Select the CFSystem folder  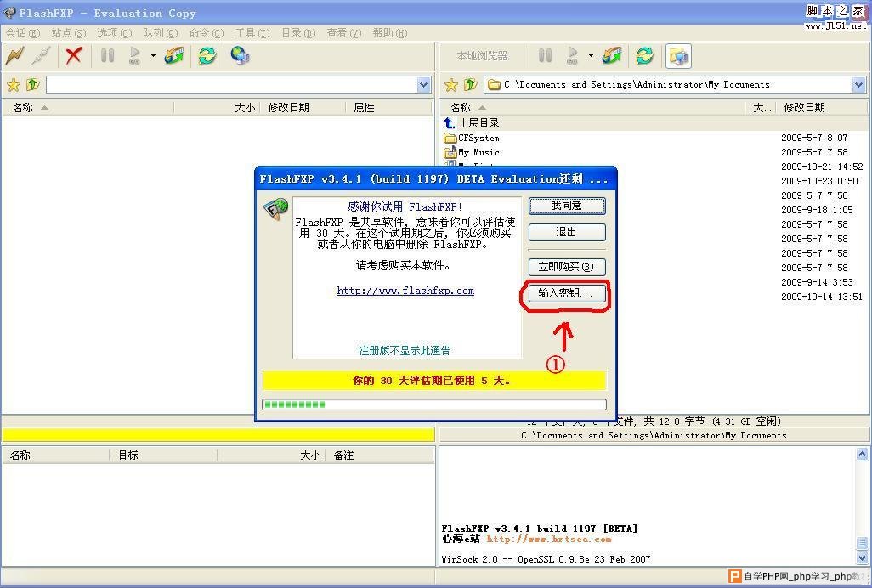click(472, 138)
